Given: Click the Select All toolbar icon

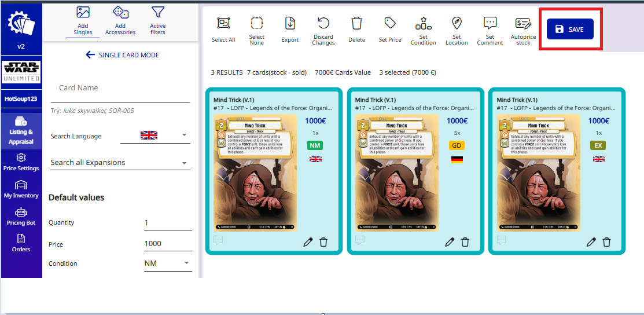Looking at the screenshot, I should tap(223, 23).
